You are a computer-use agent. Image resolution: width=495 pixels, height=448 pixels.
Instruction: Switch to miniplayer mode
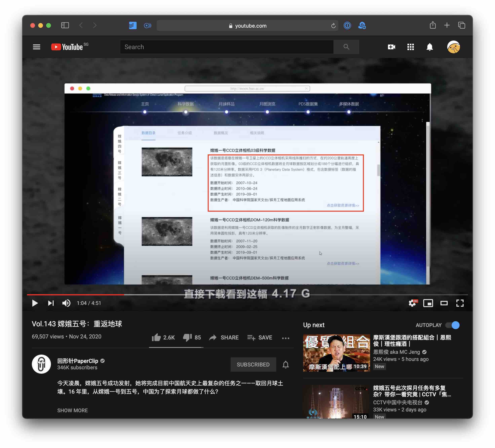pos(428,303)
